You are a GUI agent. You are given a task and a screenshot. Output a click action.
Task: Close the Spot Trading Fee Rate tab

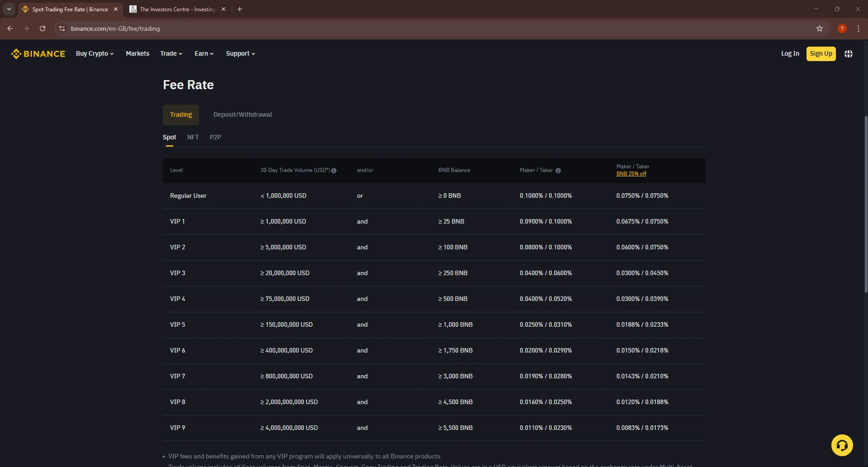[116, 9]
